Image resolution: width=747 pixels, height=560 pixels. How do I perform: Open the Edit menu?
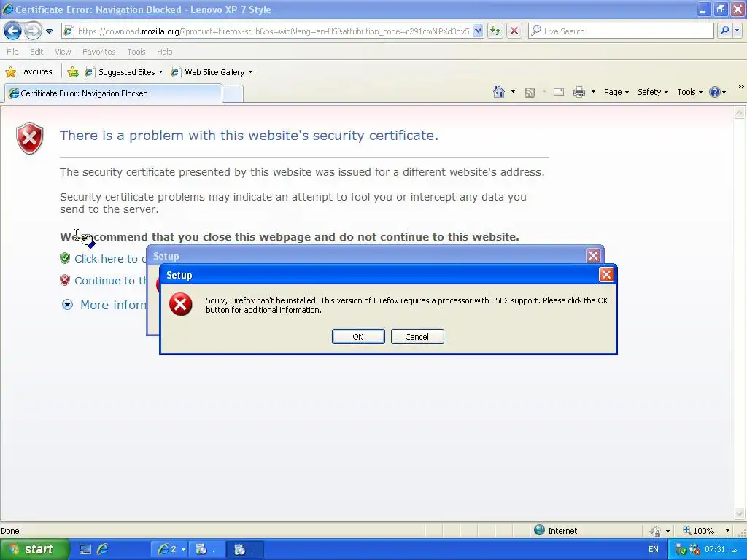[36, 52]
